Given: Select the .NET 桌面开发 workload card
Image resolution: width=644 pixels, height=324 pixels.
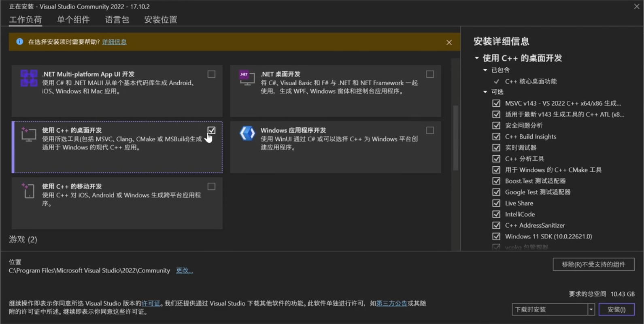Looking at the screenshot, I should (336, 91).
